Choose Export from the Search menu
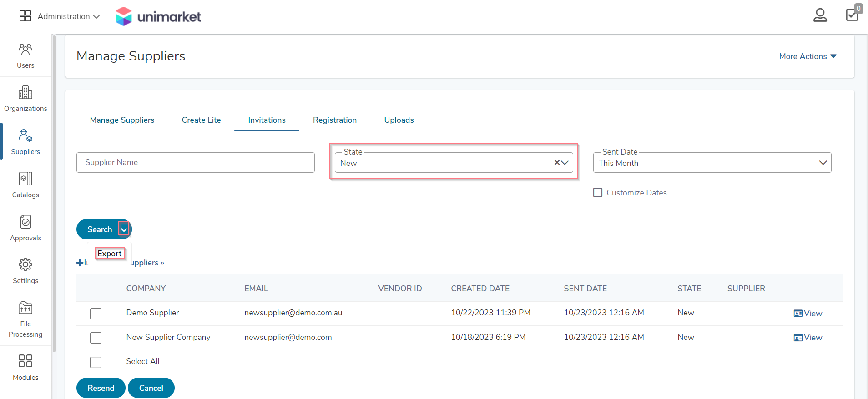 (110, 254)
